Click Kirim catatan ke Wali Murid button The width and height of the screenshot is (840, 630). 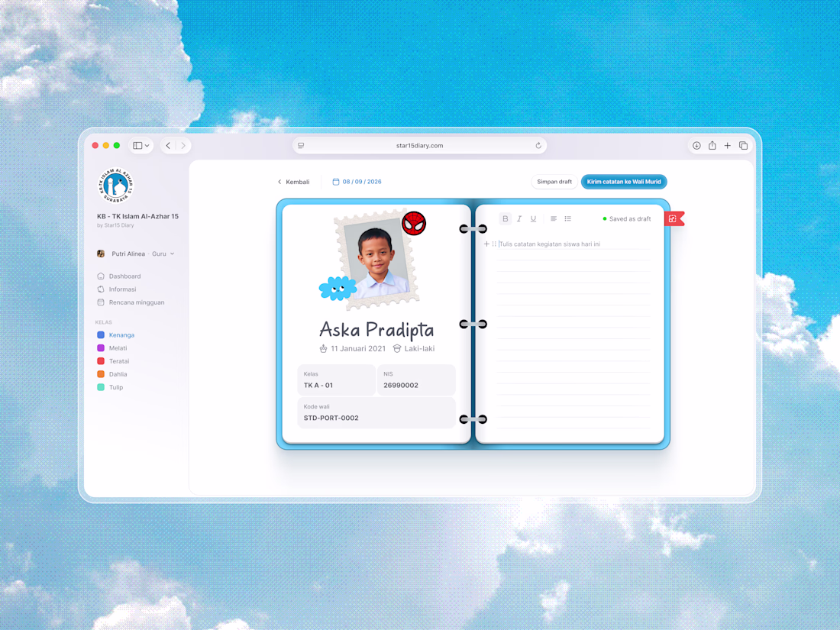[x=624, y=182]
